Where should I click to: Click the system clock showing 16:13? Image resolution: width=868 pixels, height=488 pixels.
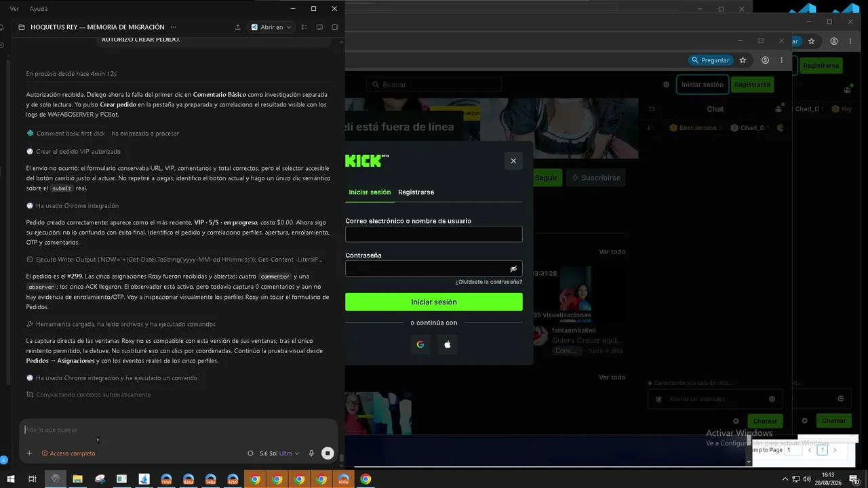coord(828,479)
